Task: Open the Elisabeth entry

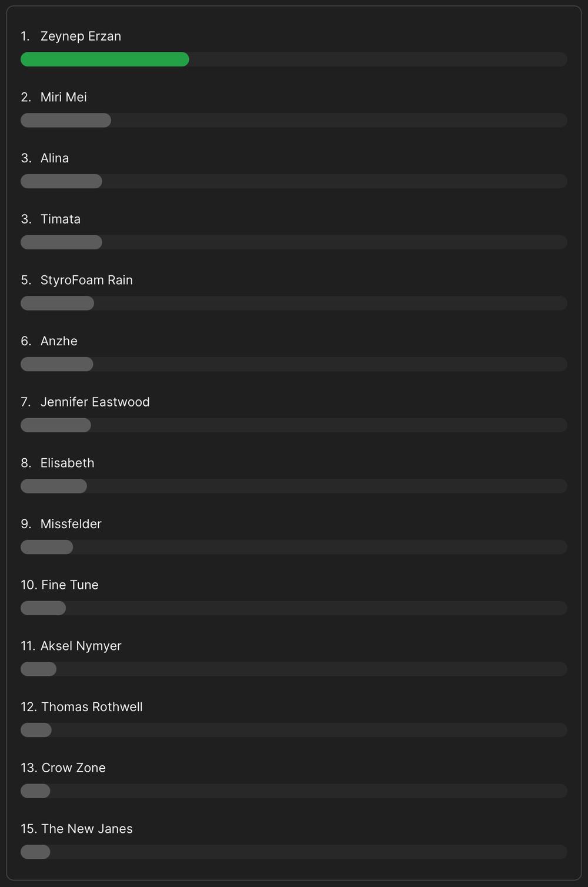Action: click(68, 463)
